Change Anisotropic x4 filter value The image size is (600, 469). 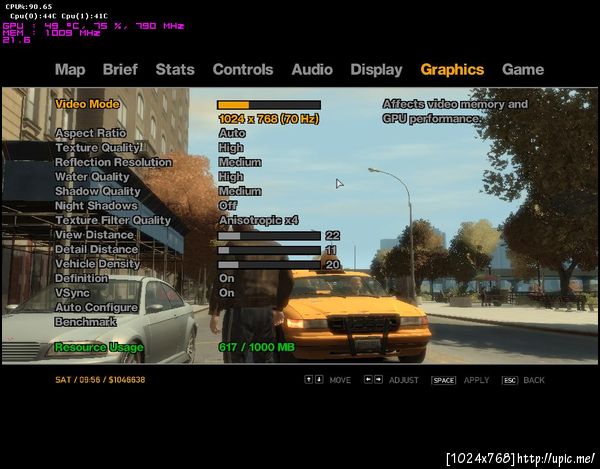[x=259, y=220]
